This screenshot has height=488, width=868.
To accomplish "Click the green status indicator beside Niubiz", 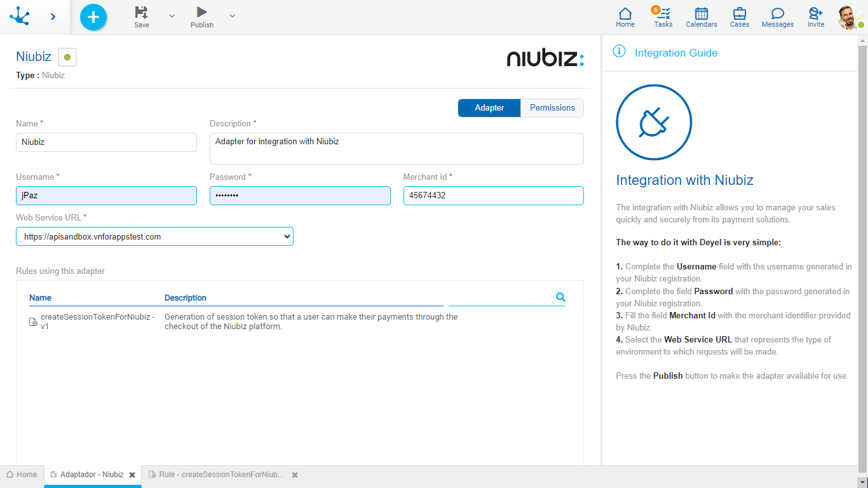I will tap(67, 57).
